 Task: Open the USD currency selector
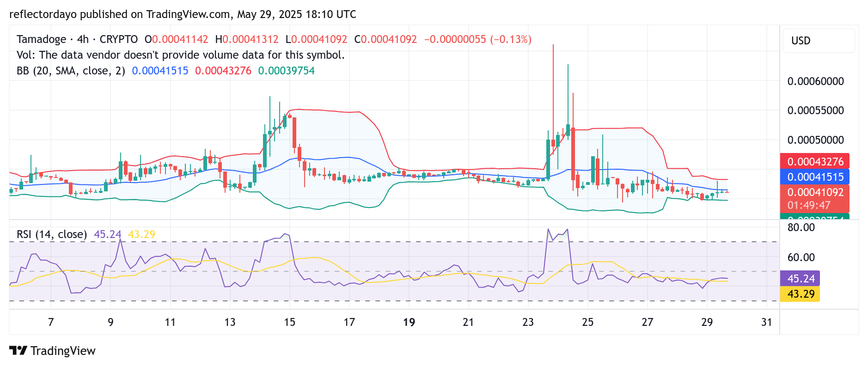tap(818, 41)
